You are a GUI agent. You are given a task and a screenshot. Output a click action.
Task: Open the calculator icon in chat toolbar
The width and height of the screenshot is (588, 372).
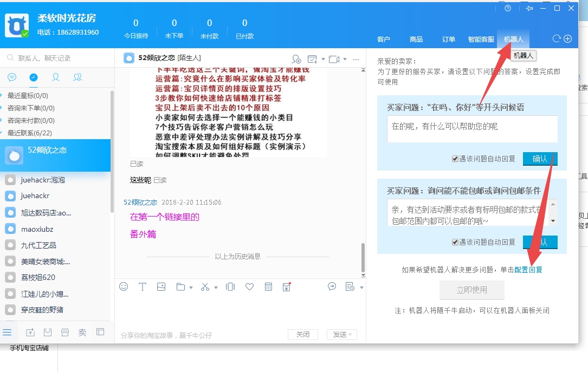tap(268, 287)
